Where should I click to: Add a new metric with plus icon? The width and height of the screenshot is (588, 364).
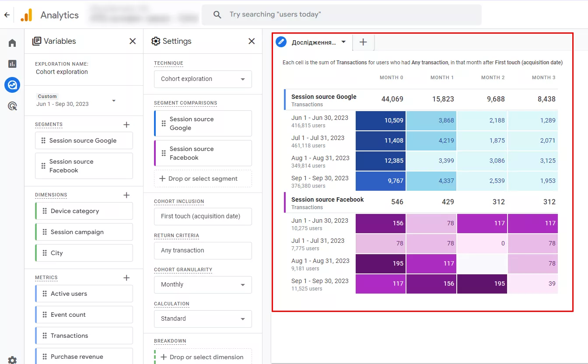126,278
